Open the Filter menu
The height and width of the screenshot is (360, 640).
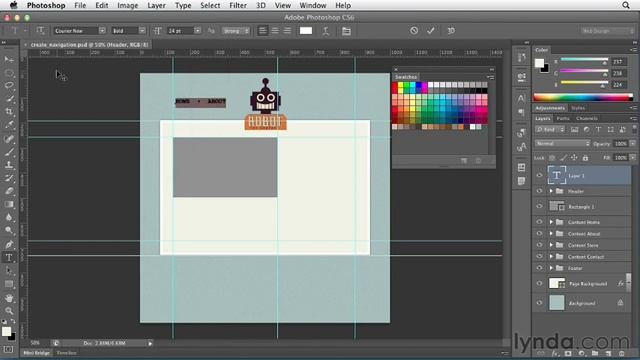pos(238,5)
